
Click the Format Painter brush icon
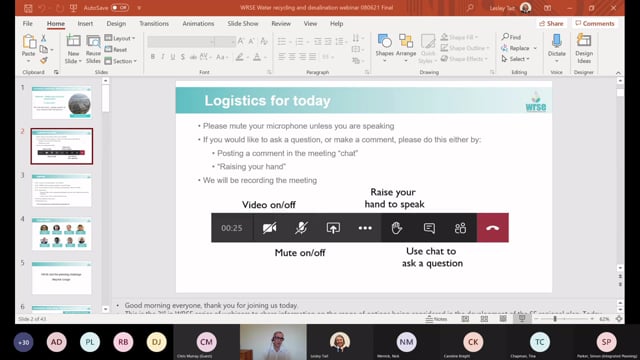tap(44, 60)
